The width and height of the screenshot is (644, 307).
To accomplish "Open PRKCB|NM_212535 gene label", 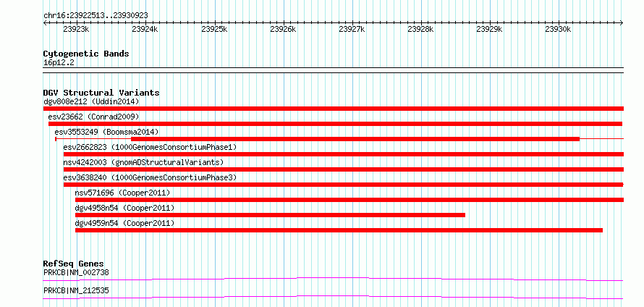I will tap(76, 291).
